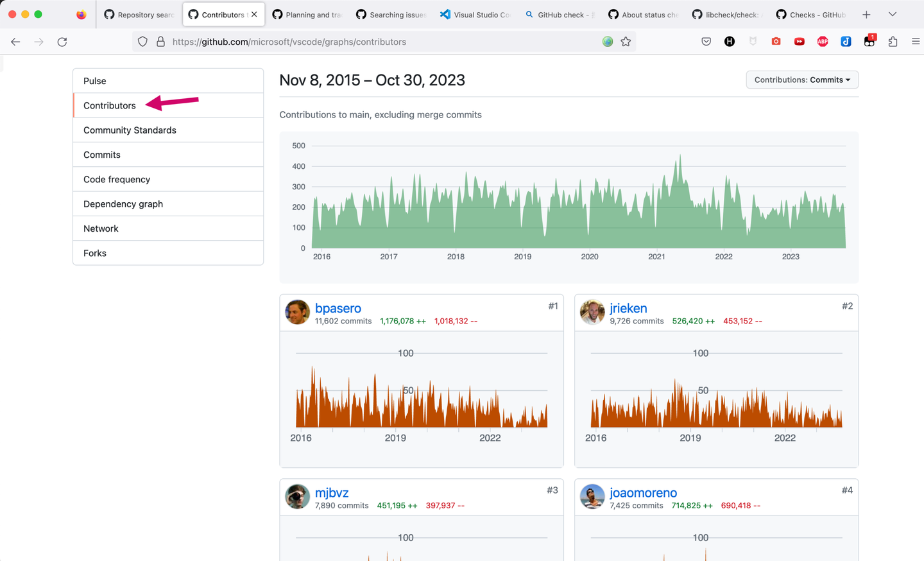This screenshot has width=924, height=561.
Task: Switch to the Visual Studio Code tab
Action: [475, 14]
